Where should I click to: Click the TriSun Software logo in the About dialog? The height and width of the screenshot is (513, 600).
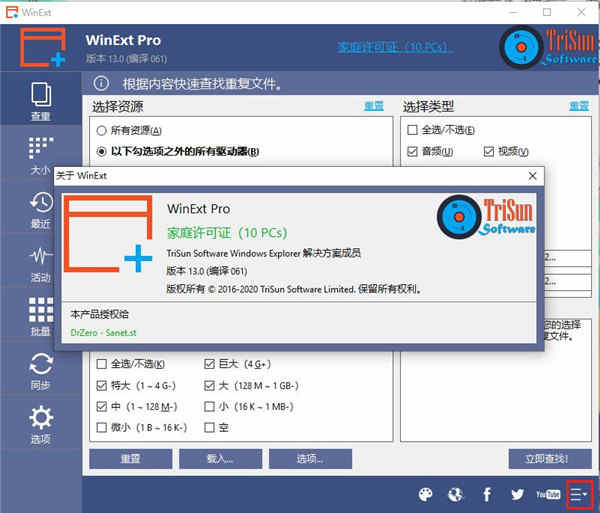(x=486, y=217)
